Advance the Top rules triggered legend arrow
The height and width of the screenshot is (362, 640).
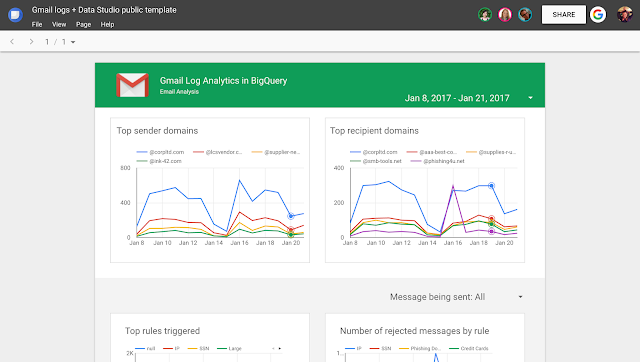point(280,349)
